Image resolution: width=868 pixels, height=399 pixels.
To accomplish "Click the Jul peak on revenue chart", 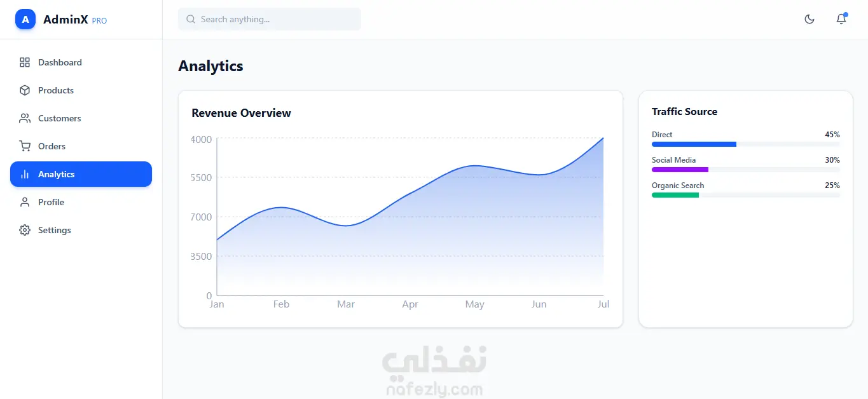I will coord(603,138).
